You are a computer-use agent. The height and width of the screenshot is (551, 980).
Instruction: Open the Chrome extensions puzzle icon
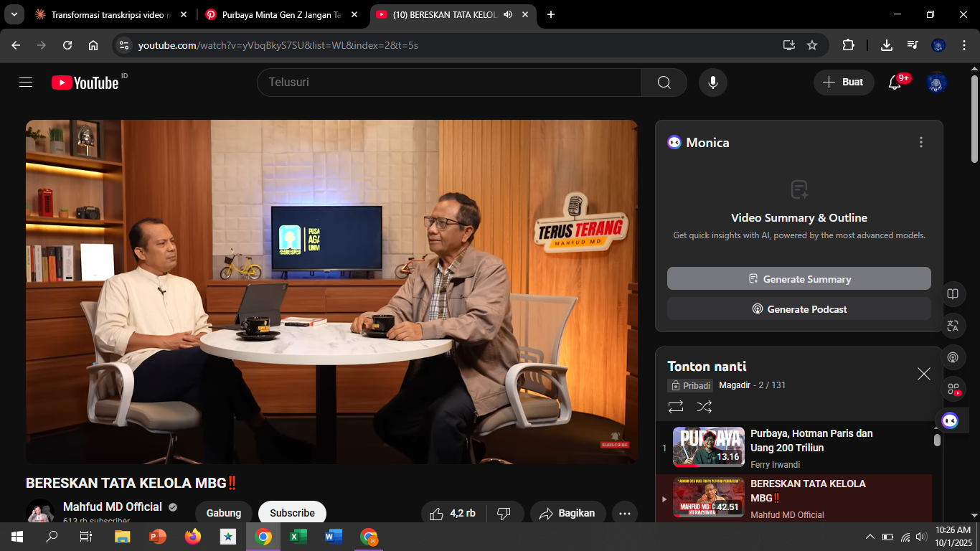pyautogui.click(x=848, y=45)
